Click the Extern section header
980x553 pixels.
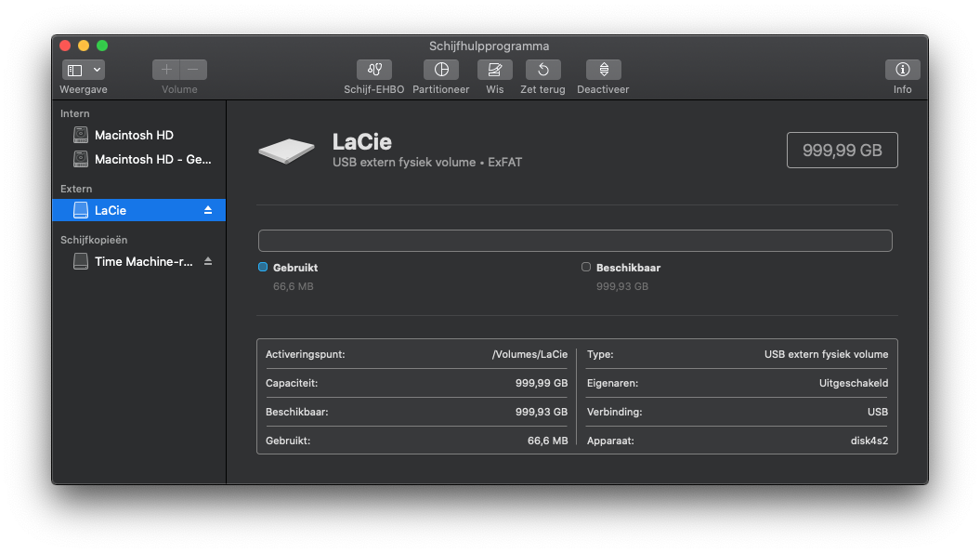[x=76, y=189]
